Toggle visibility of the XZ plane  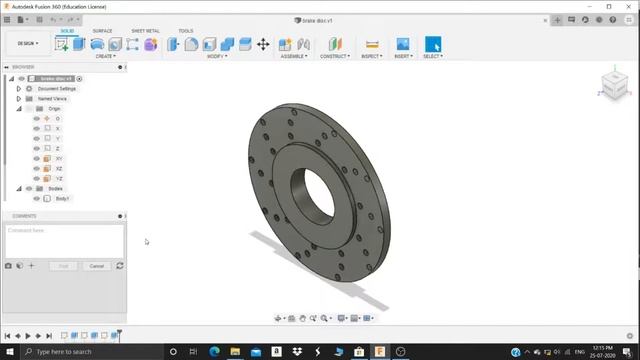click(x=37, y=169)
